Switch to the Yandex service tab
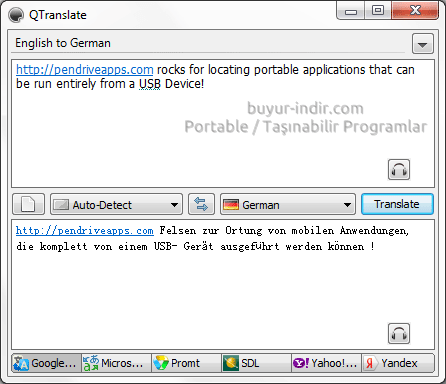The image size is (446, 384). pos(398,363)
